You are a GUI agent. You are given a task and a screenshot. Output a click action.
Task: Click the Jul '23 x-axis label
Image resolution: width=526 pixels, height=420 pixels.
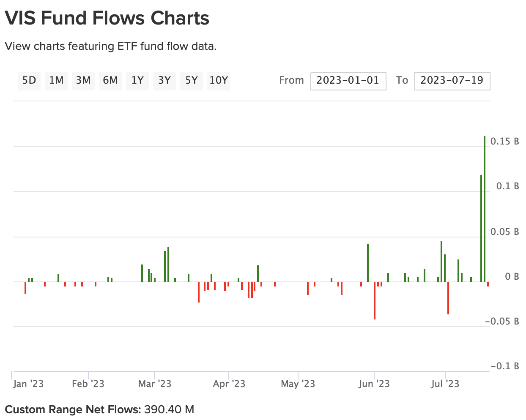[445, 384]
